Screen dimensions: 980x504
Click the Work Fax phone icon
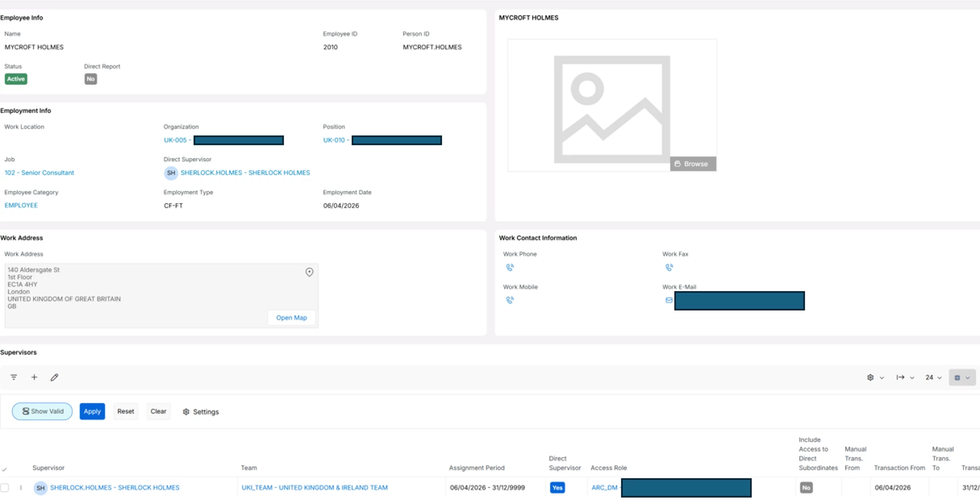tap(669, 267)
